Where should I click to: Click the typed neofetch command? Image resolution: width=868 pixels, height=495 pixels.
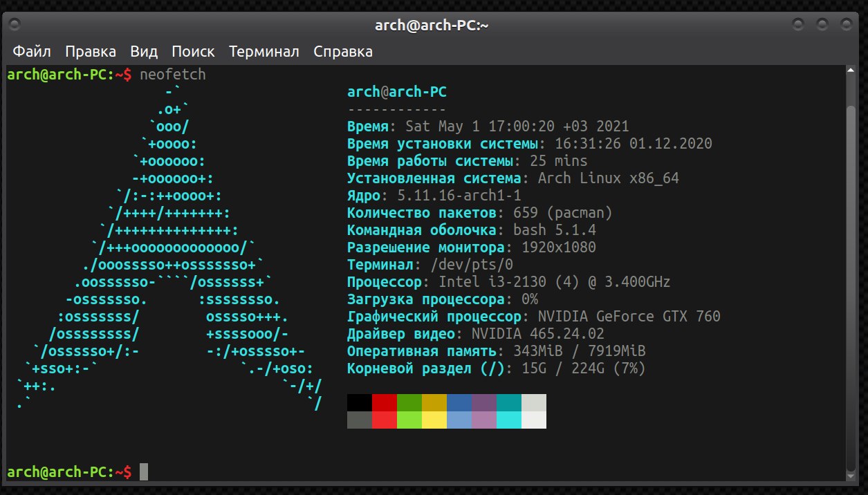tap(173, 75)
